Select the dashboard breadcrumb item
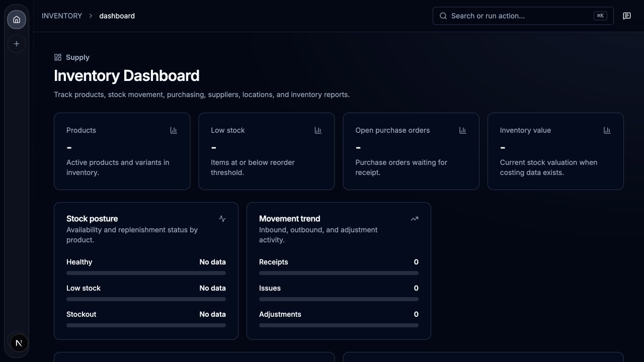Image resolution: width=644 pixels, height=362 pixels. [x=117, y=16]
